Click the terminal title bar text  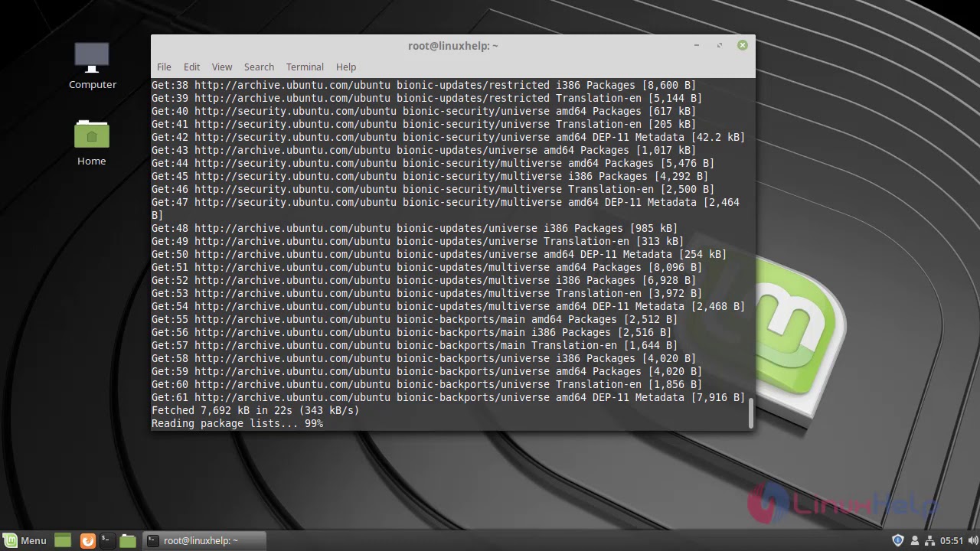point(453,46)
